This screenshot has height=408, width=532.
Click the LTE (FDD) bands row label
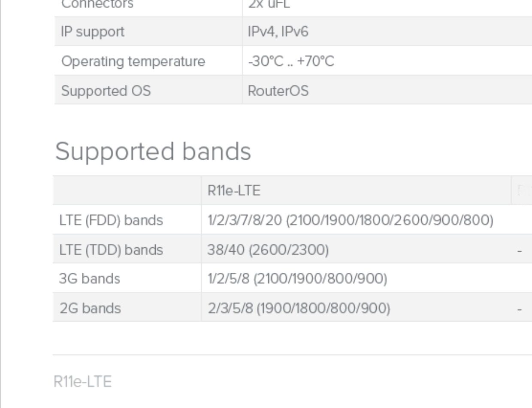pos(111,220)
